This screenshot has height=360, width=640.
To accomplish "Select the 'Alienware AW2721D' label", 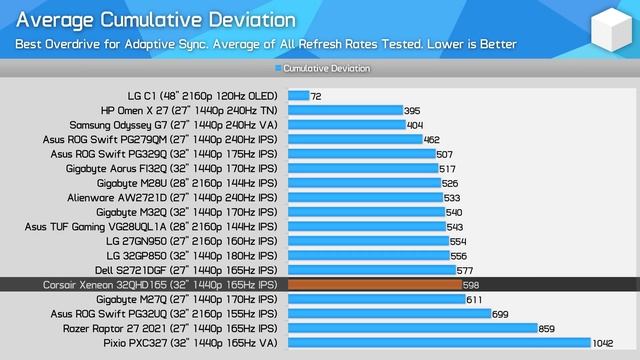I will pyautogui.click(x=172, y=198).
